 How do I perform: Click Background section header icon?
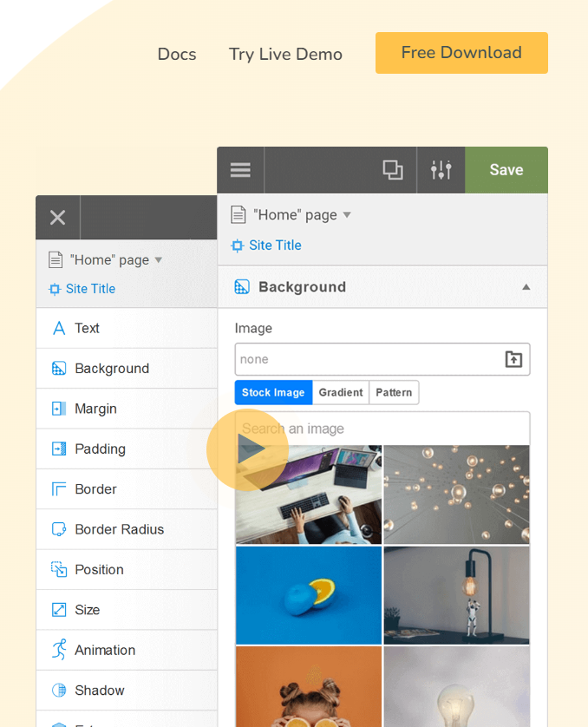(x=242, y=287)
